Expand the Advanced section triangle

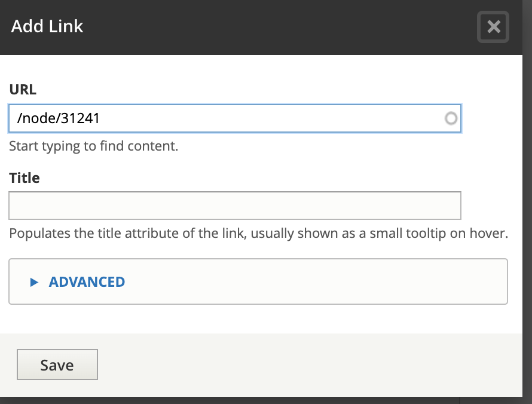coord(34,282)
